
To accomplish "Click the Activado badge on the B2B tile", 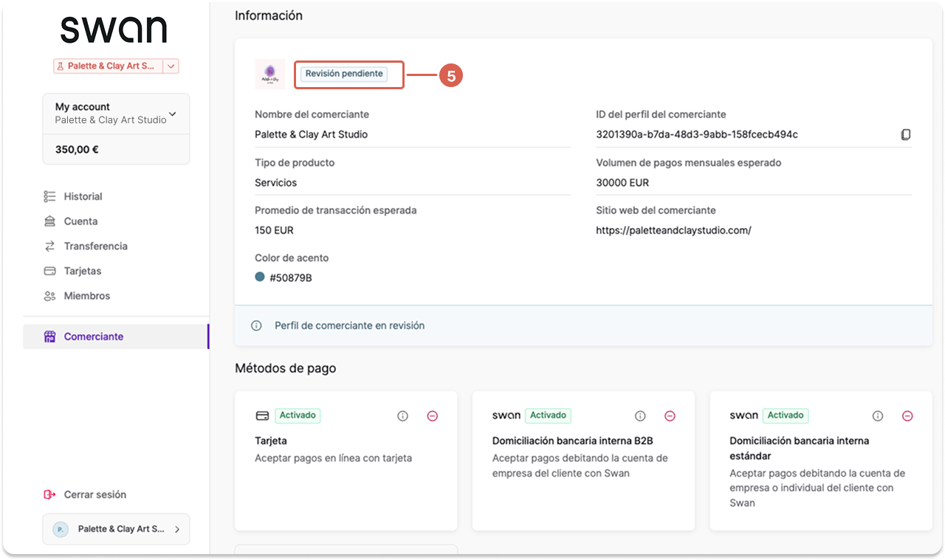I will coord(548,415).
